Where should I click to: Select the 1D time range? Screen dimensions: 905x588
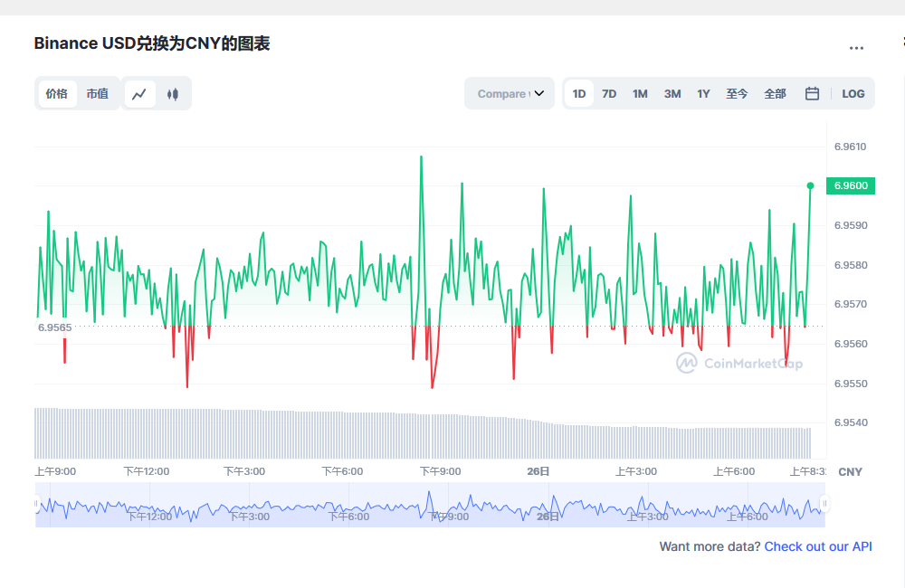click(x=579, y=93)
